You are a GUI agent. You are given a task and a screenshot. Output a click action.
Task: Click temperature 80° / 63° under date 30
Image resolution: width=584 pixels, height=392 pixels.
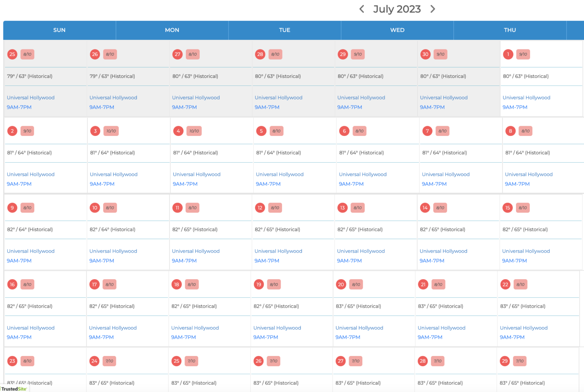click(443, 76)
